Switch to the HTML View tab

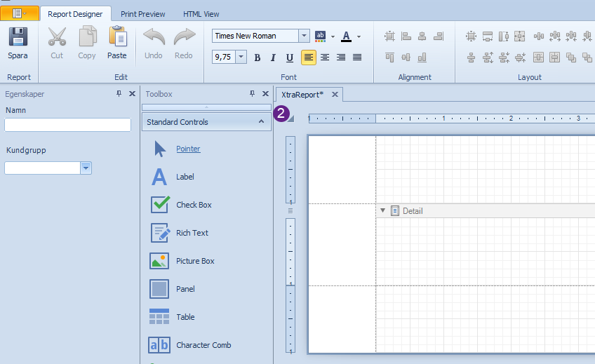[x=201, y=14]
